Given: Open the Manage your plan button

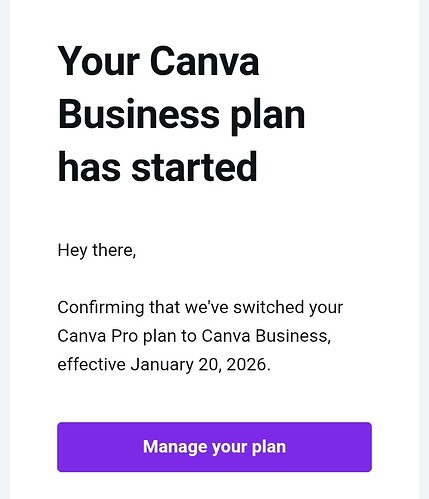Looking at the screenshot, I should coord(214,447).
